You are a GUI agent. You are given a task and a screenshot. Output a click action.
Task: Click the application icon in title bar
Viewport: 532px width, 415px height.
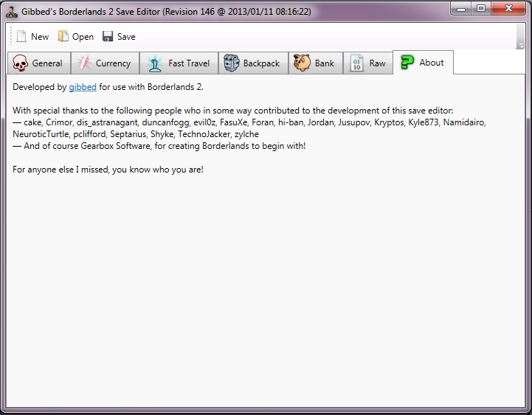pos(12,12)
